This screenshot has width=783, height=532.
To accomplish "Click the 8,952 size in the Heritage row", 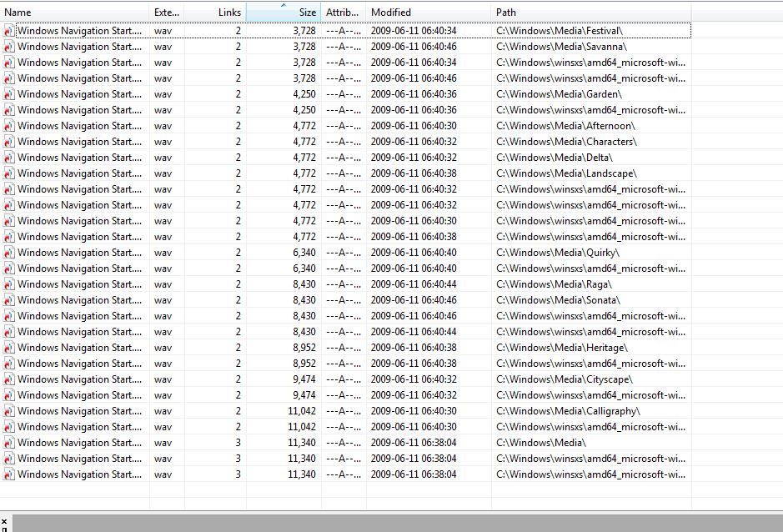I will [x=304, y=348].
